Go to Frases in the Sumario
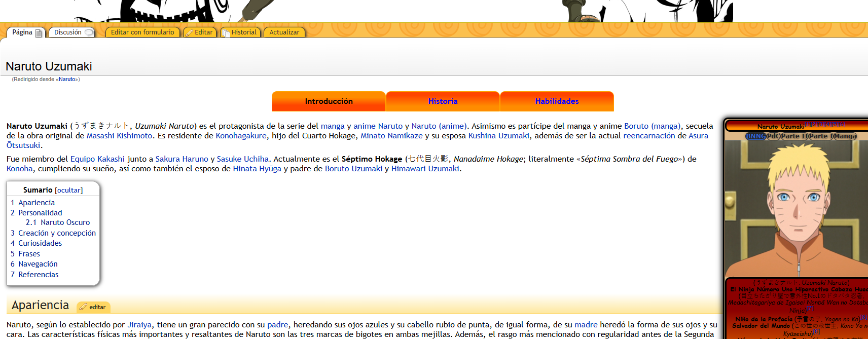This screenshot has height=339, width=868. pyautogui.click(x=29, y=254)
